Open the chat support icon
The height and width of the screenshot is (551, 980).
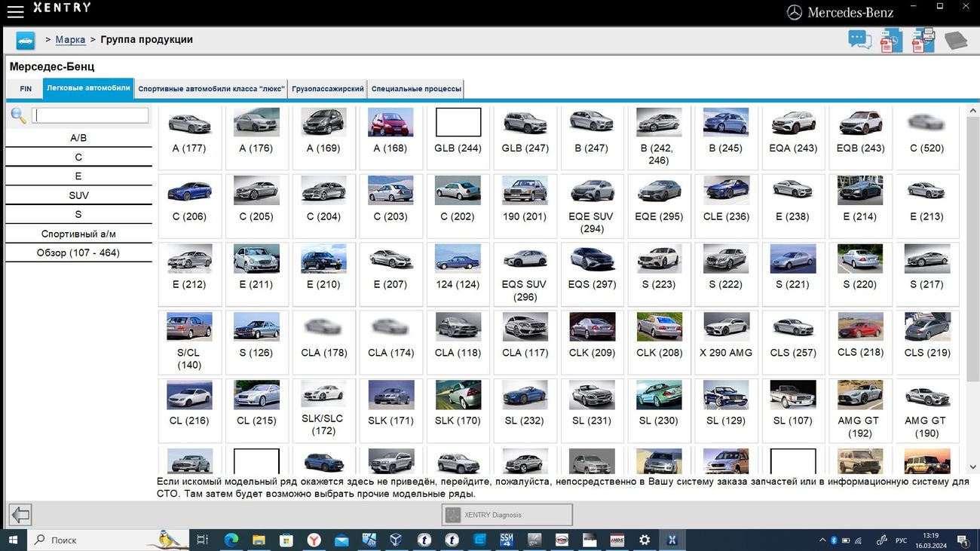point(859,40)
